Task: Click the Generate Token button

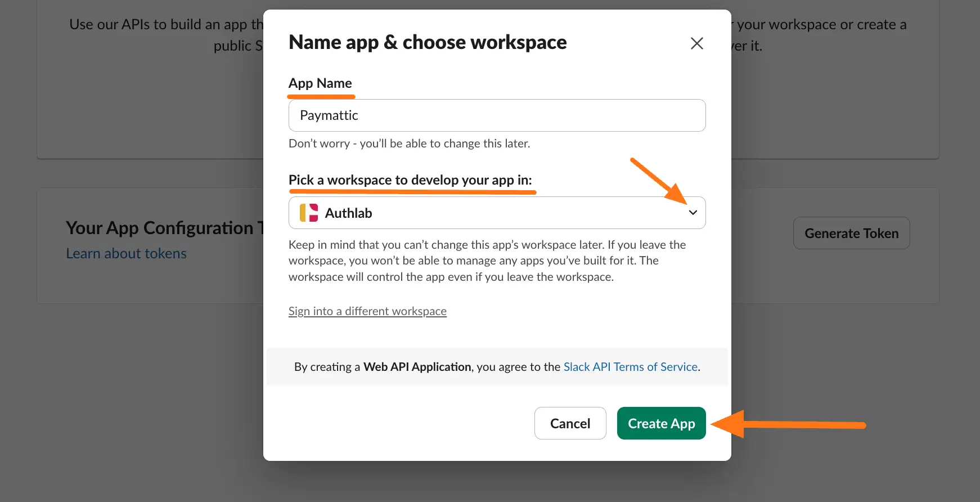Action: pyautogui.click(x=851, y=233)
